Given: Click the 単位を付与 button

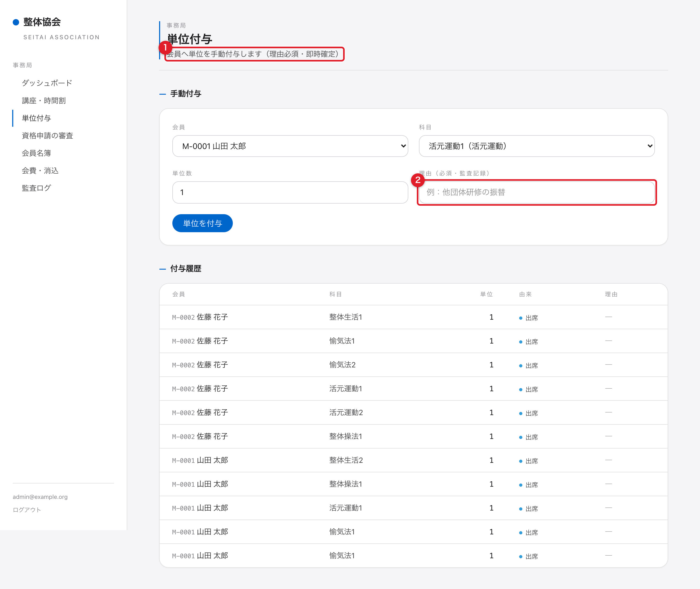Looking at the screenshot, I should coord(202,223).
